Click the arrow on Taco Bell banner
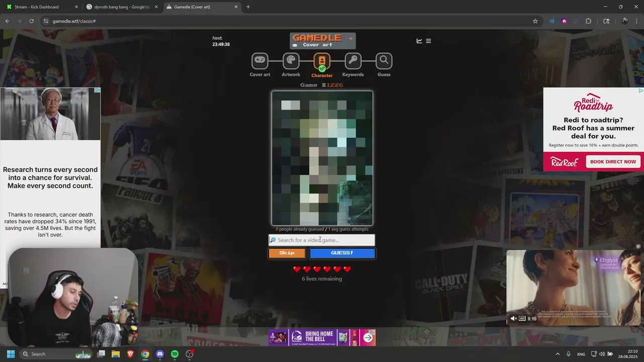This screenshot has height=362, width=644. 368,337
